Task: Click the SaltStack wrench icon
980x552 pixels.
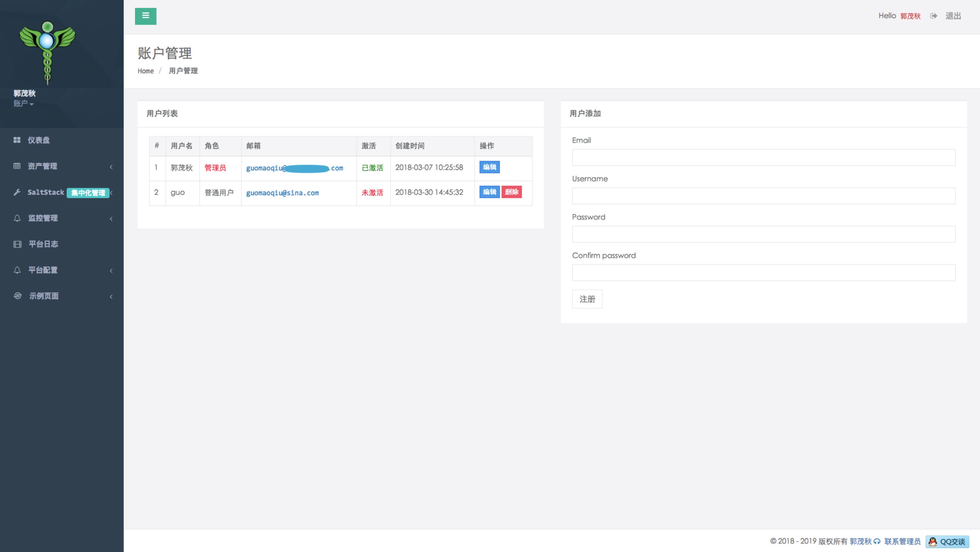Action: (17, 192)
